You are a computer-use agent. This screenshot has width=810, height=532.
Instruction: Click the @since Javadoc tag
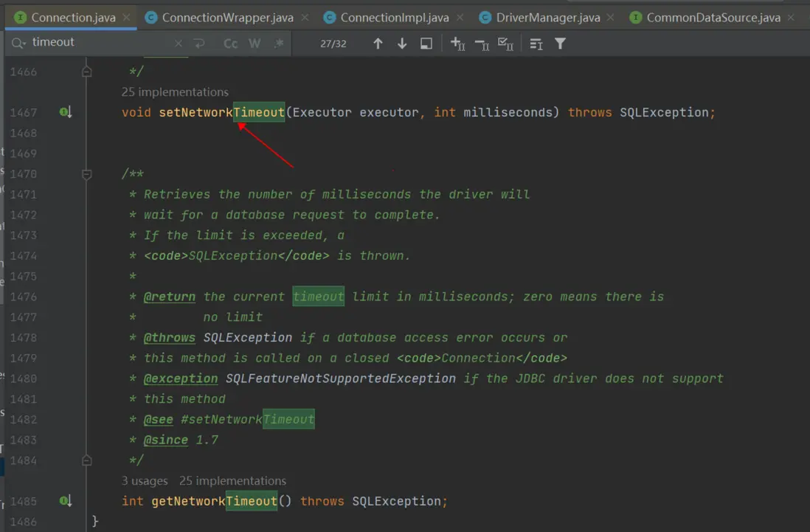click(x=166, y=440)
